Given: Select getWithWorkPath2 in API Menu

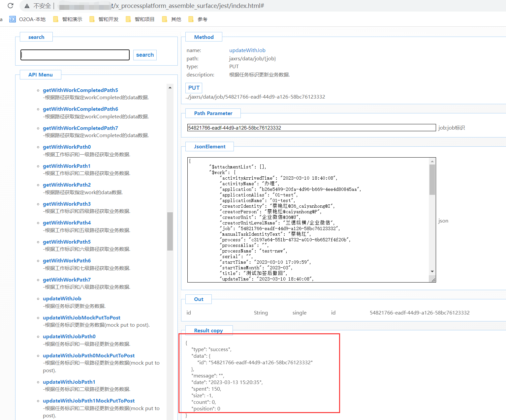Looking at the screenshot, I should (67, 185).
